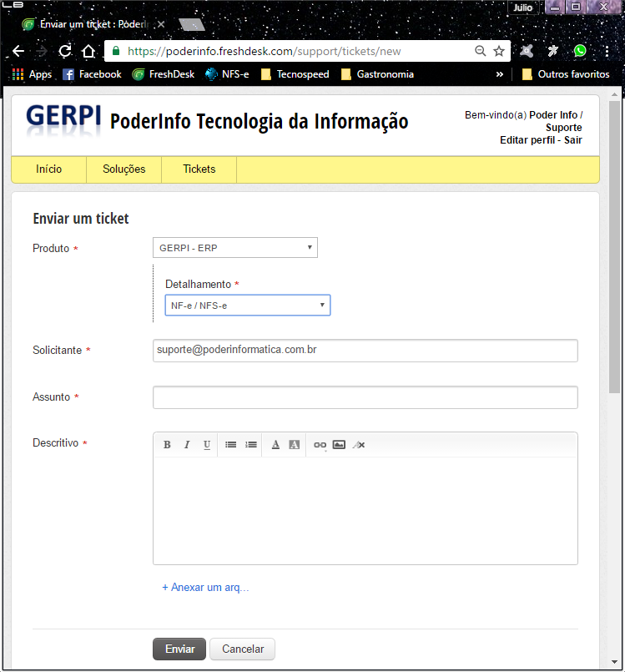Click scrollbar down arrow
The width and height of the screenshot is (625, 672).
pos(614,662)
